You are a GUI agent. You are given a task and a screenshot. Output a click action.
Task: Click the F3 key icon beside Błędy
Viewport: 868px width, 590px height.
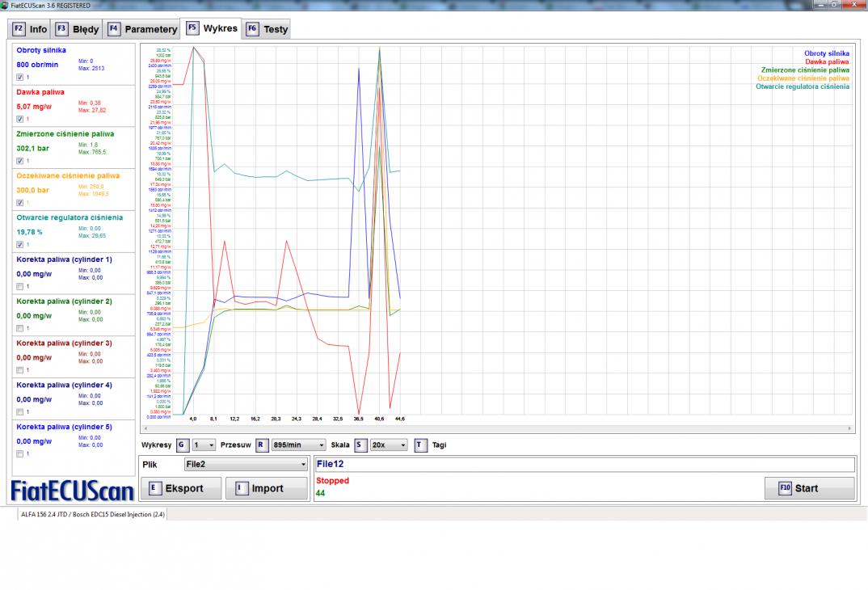click(61, 29)
